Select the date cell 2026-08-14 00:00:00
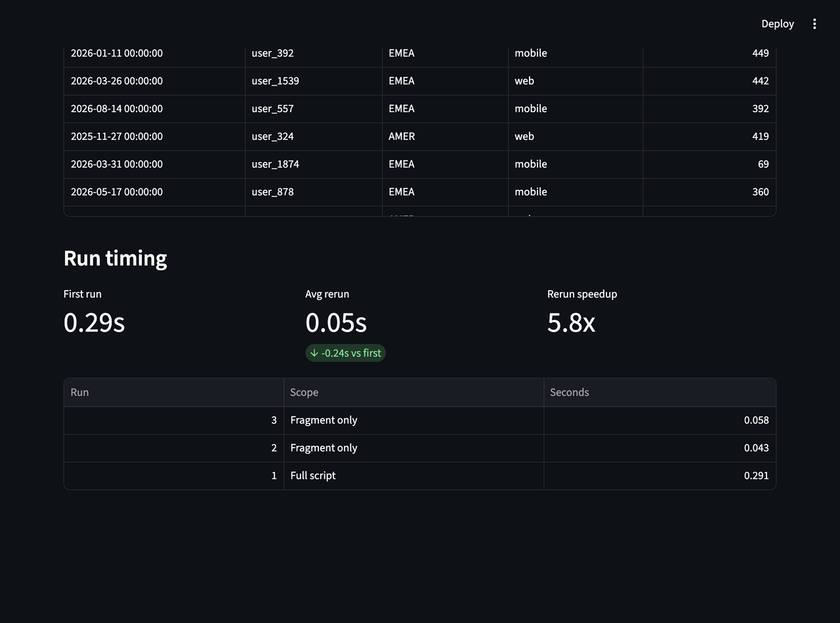The width and height of the screenshot is (840, 623). [x=154, y=108]
